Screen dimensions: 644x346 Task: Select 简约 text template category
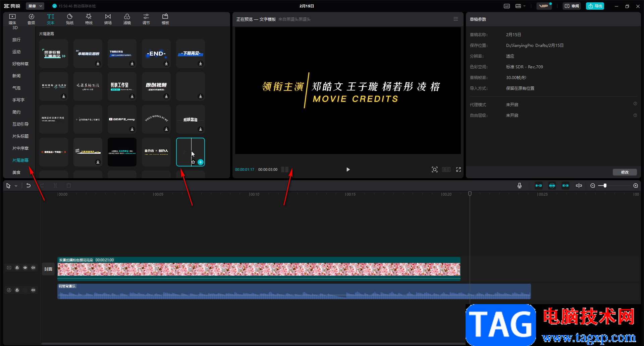16,112
